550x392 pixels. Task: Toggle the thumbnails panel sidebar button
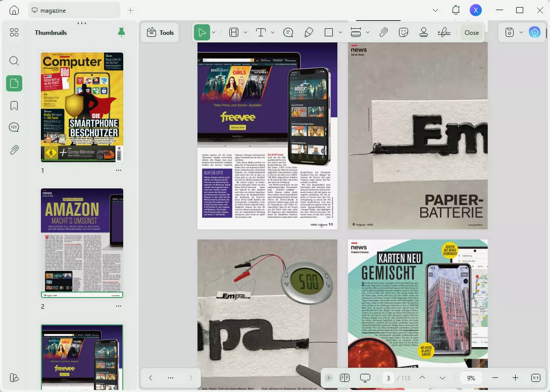click(x=14, y=83)
